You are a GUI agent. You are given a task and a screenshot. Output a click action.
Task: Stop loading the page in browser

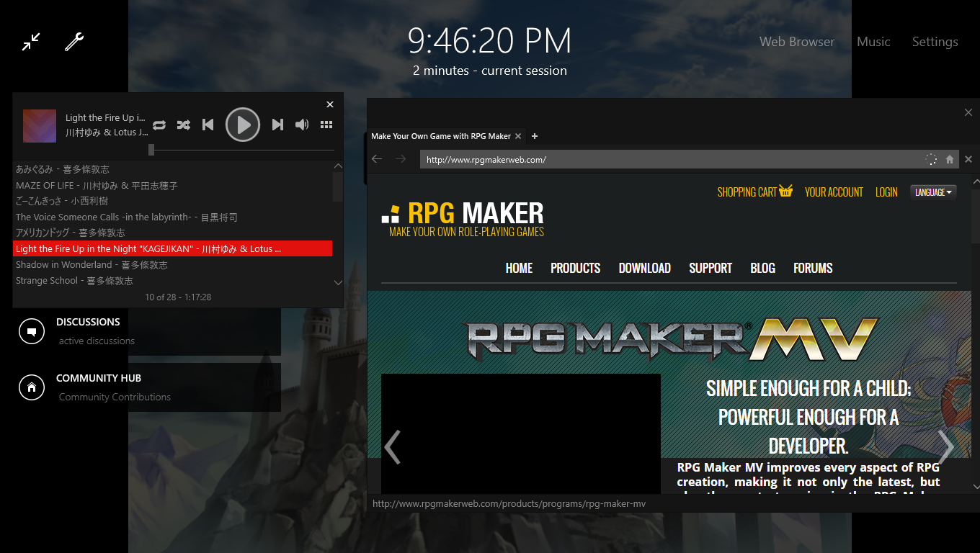coord(968,159)
